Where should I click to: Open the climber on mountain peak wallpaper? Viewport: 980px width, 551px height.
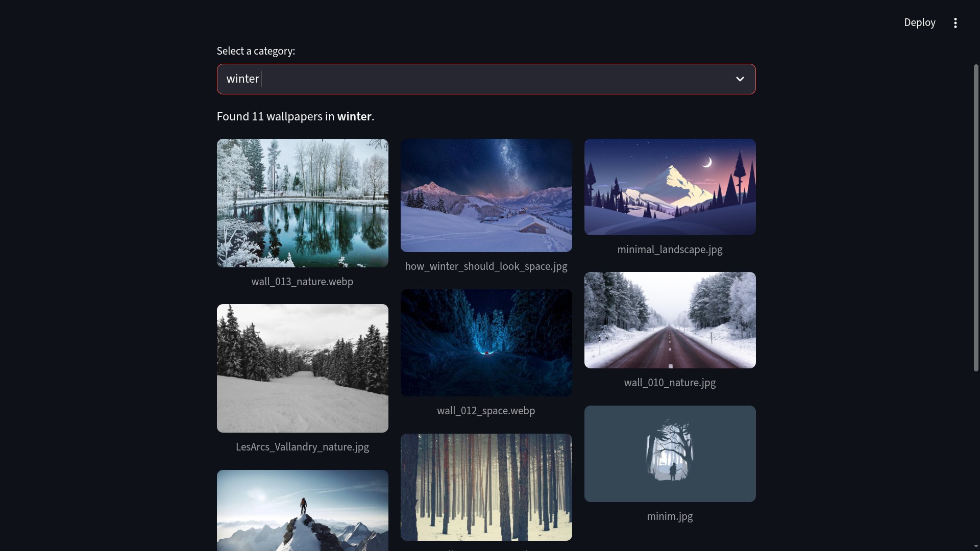click(302, 510)
